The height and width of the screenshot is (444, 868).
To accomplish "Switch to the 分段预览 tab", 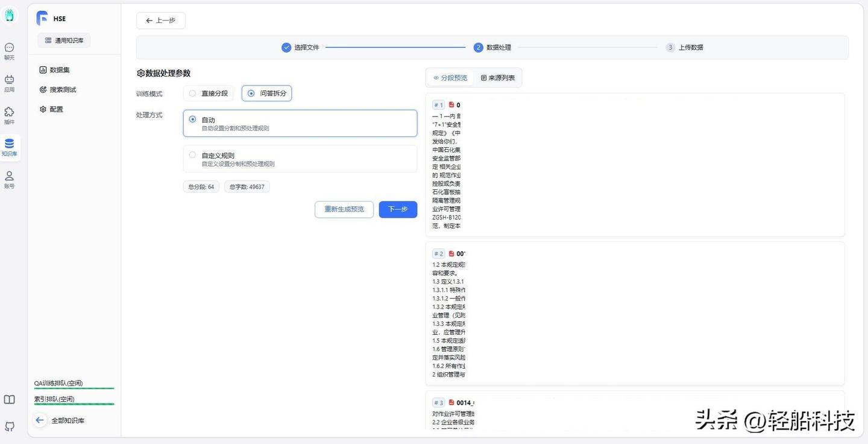I will click(x=450, y=78).
